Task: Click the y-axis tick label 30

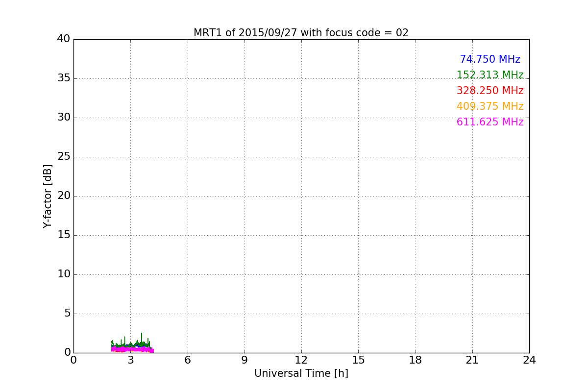Action: 64,118
